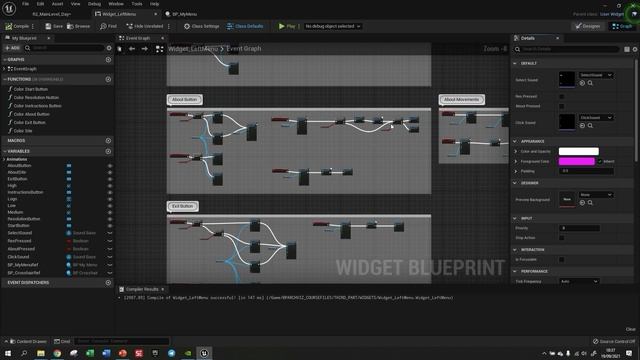Toggle About Pressed checkbox
The width and height of the screenshot is (640, 360).
tap(562, 106)
